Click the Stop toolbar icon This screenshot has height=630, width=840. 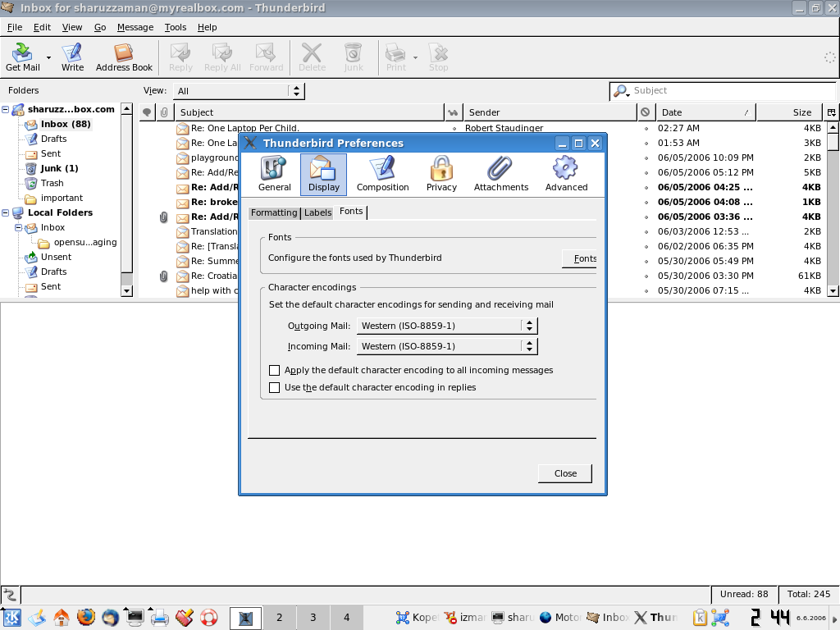[438, 57]
